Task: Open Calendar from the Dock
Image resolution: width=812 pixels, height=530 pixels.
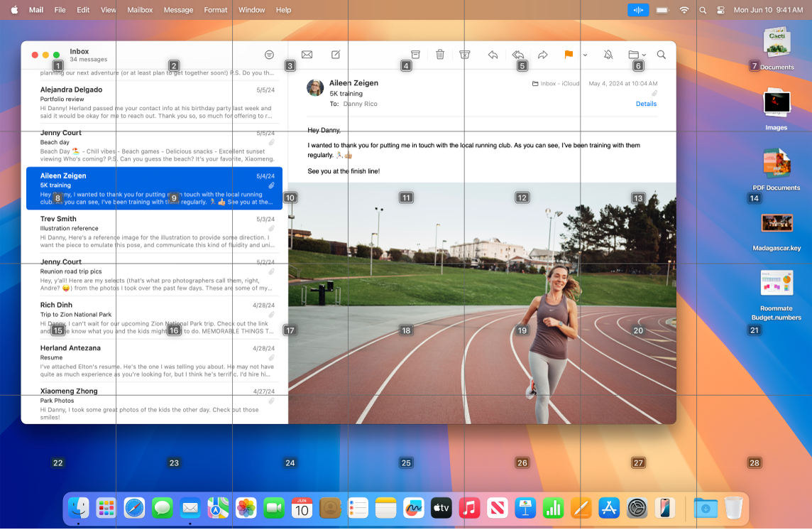Action: tap(302, 508)
